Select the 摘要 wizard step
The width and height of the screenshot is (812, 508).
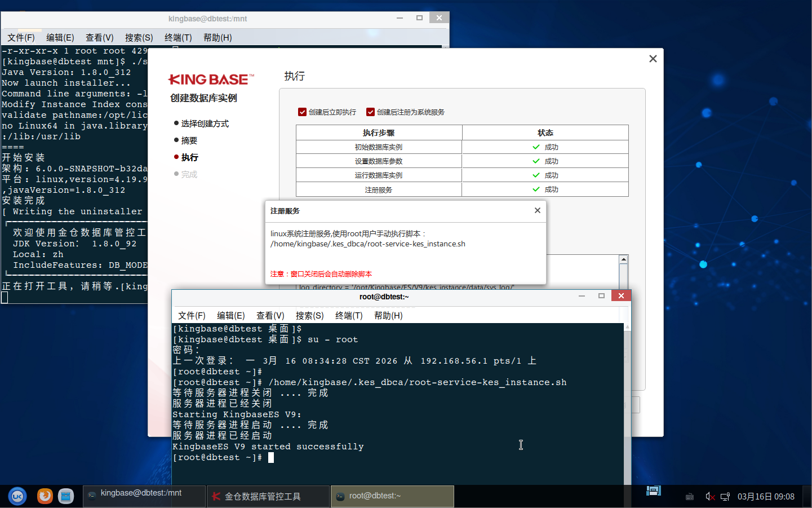pyautogui.click(x=189, y=140)
